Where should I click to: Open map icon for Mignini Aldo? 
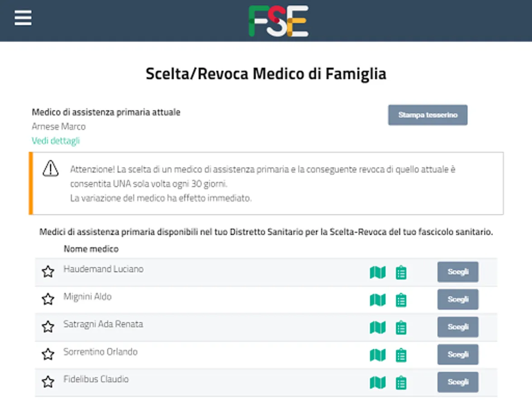(x=378, y=300)
